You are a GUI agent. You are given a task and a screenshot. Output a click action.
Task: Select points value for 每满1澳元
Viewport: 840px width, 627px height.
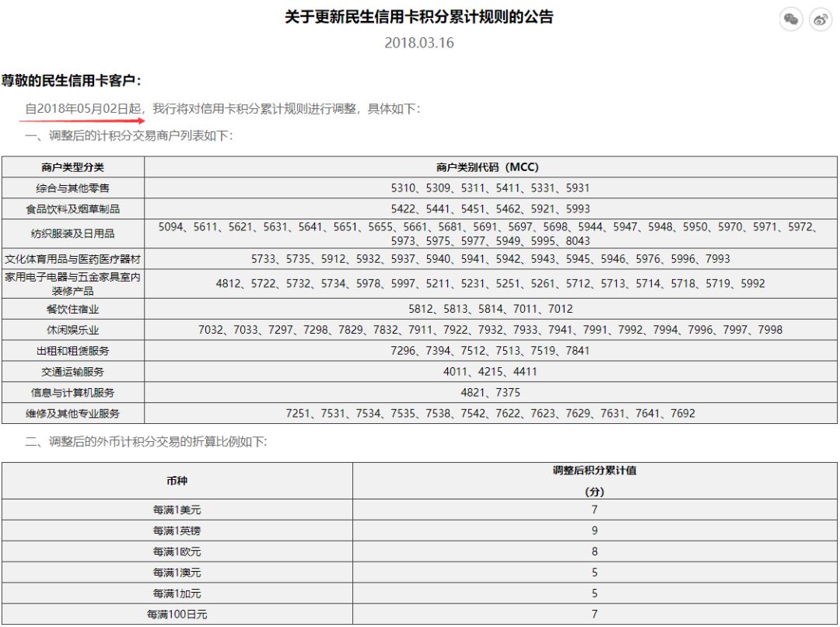tap(595, 573)
